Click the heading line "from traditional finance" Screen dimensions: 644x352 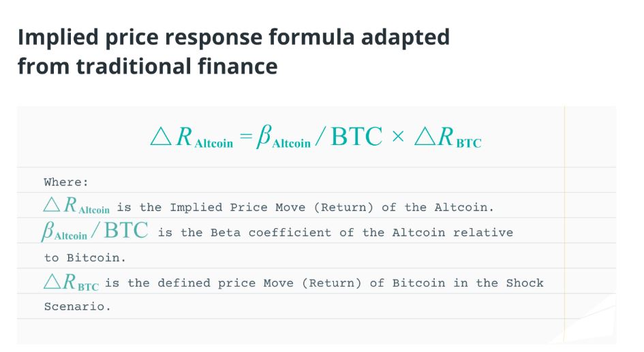(147, 67)
